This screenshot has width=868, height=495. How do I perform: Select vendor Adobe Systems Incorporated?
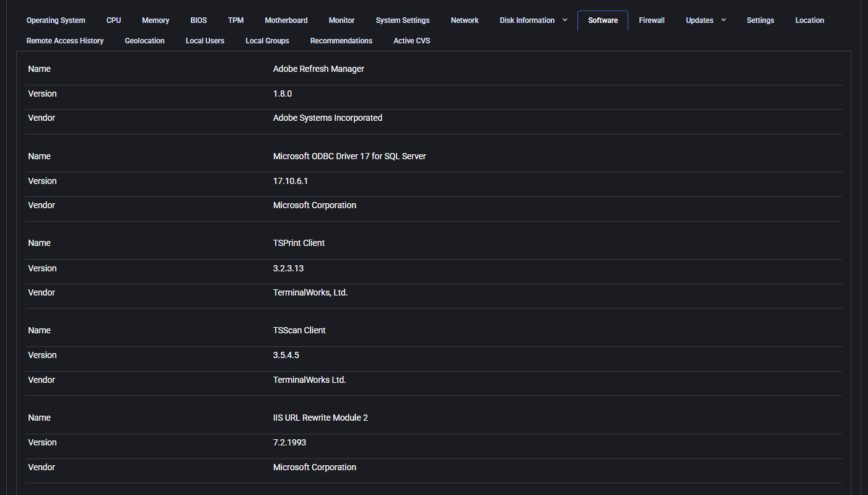328,118
